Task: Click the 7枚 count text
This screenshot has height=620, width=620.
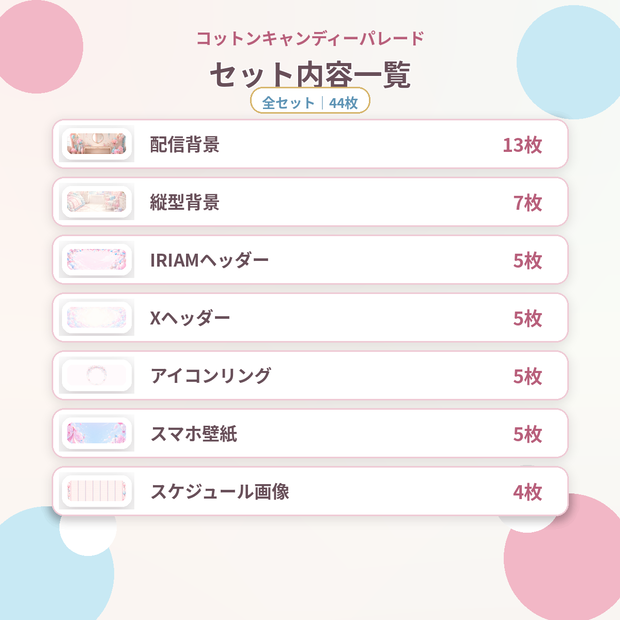Action: tap(527, 202)
